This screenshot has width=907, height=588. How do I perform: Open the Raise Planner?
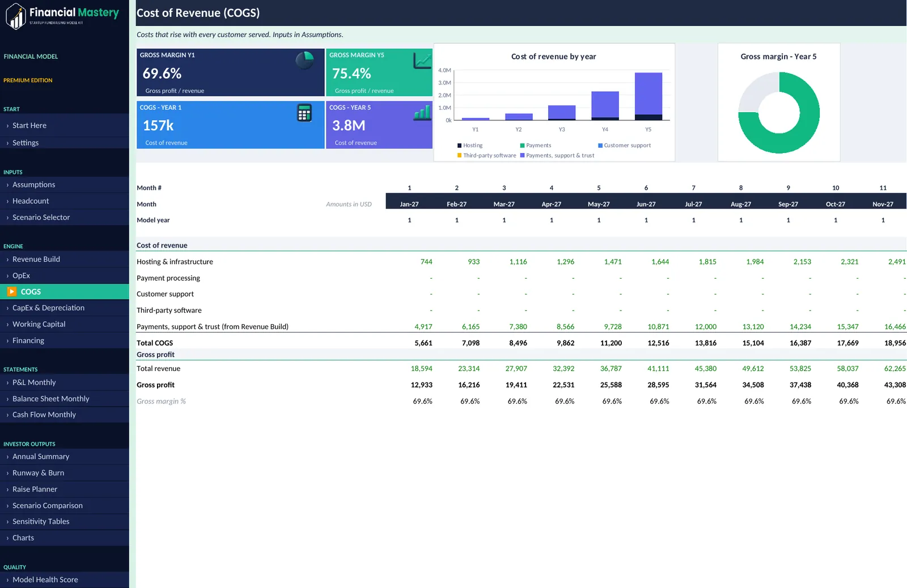click(x=65, y=489)
